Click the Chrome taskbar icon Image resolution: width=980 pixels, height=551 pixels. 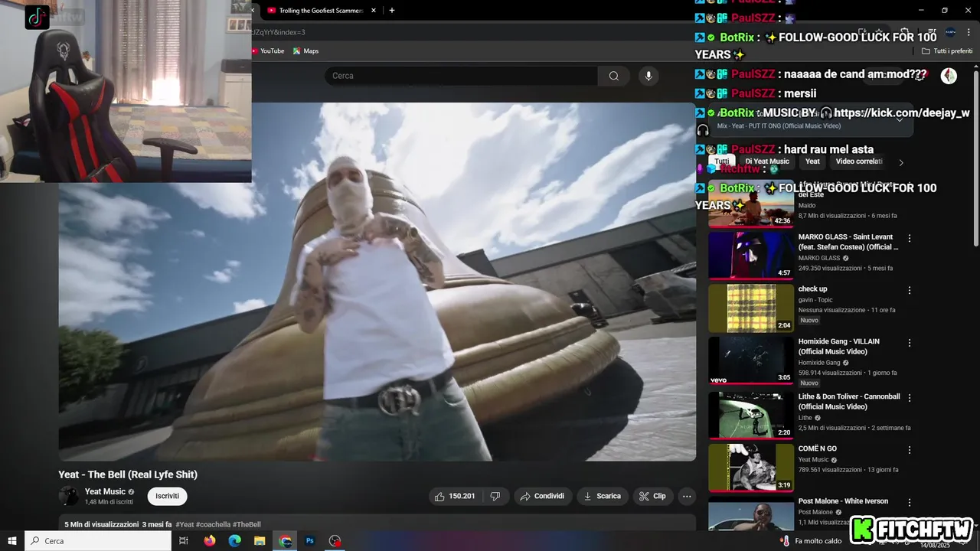(286, 541)
